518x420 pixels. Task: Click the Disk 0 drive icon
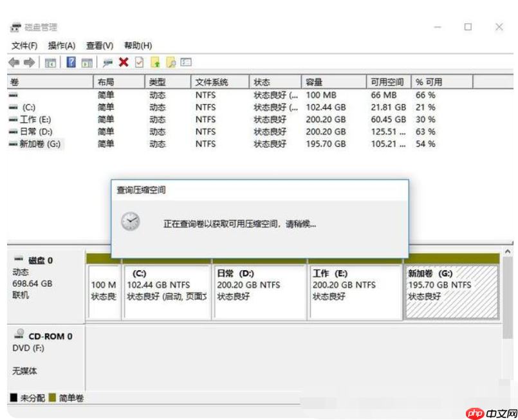point(19,259)
